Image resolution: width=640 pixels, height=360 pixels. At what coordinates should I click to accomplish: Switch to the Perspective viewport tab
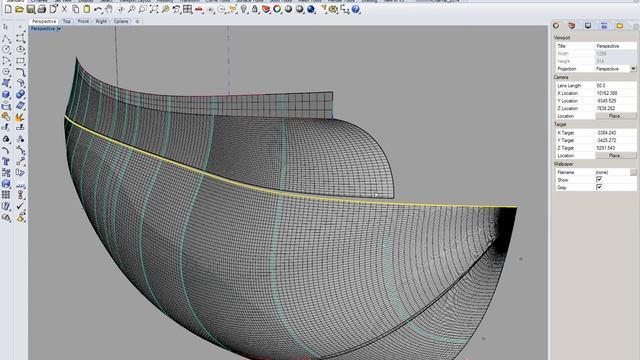click(44, 21)
